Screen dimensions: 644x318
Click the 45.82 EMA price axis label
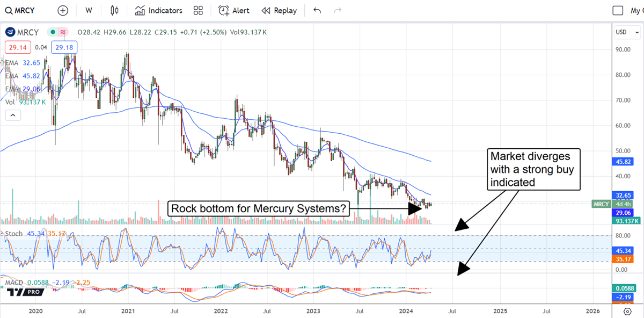pyautogui.click(x=623, y=162)
